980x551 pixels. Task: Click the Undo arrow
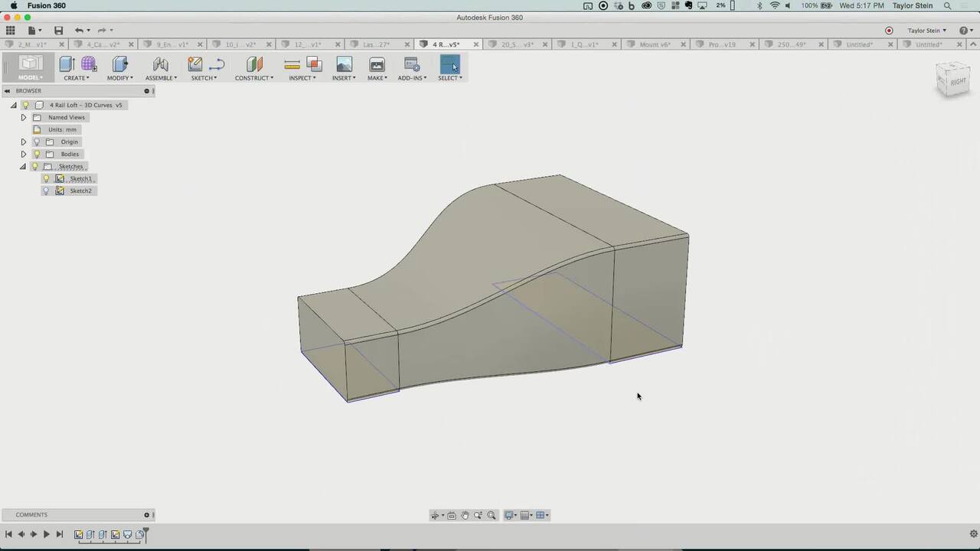pos(79,31)
